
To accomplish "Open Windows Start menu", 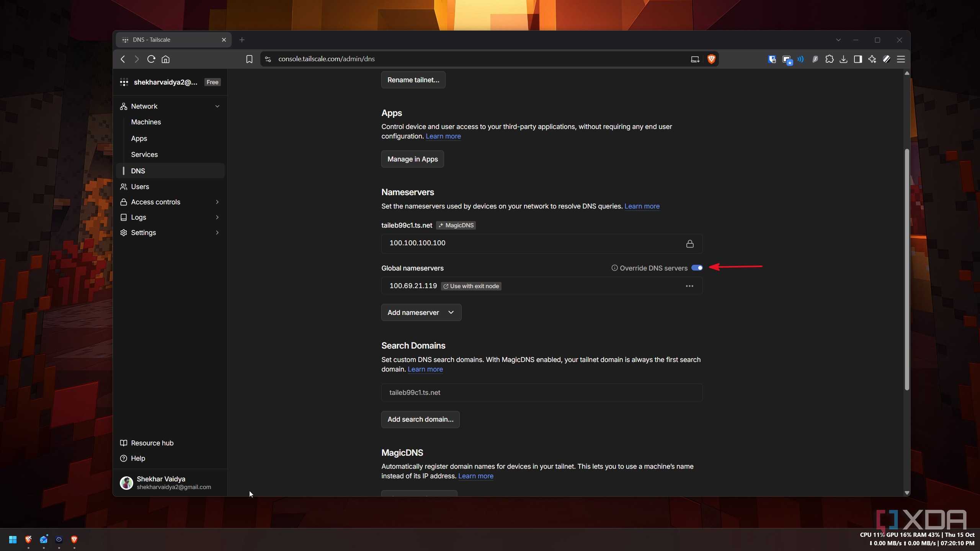I will [x=13, y=540].
